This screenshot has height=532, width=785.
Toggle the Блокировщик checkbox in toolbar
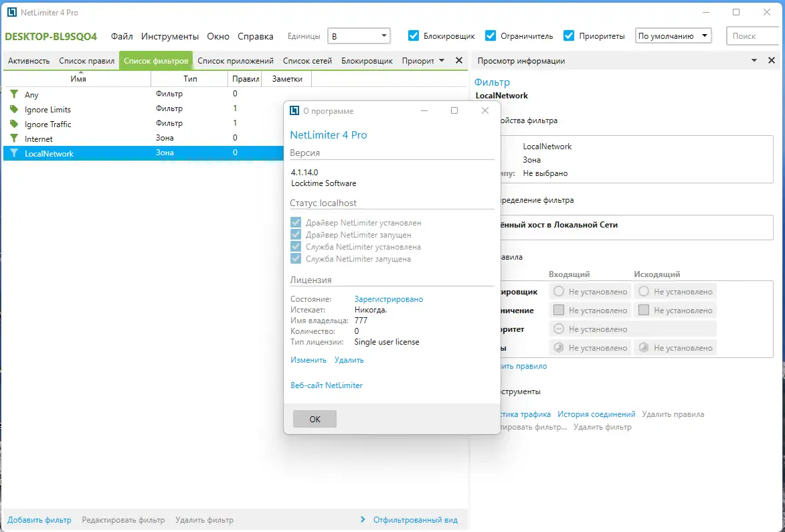pos(414,35)
